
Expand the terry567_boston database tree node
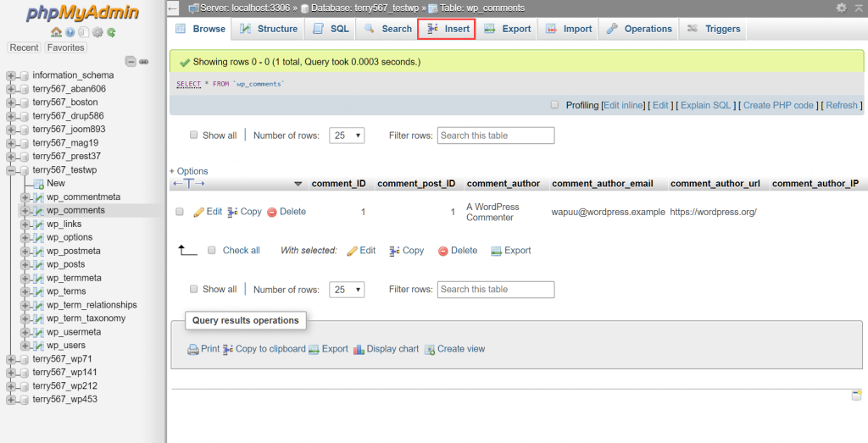coord(11,102)
